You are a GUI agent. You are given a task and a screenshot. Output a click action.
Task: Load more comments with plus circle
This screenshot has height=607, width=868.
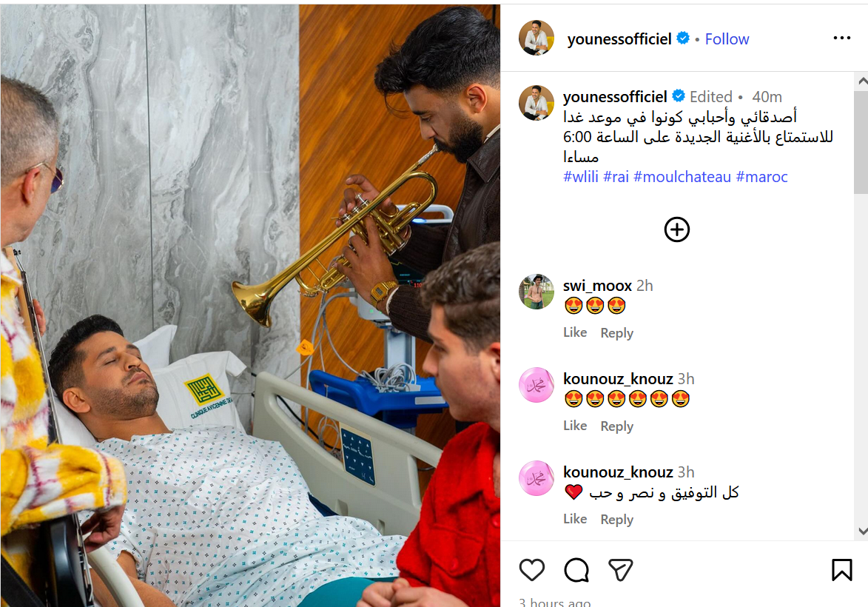point(676,229)
